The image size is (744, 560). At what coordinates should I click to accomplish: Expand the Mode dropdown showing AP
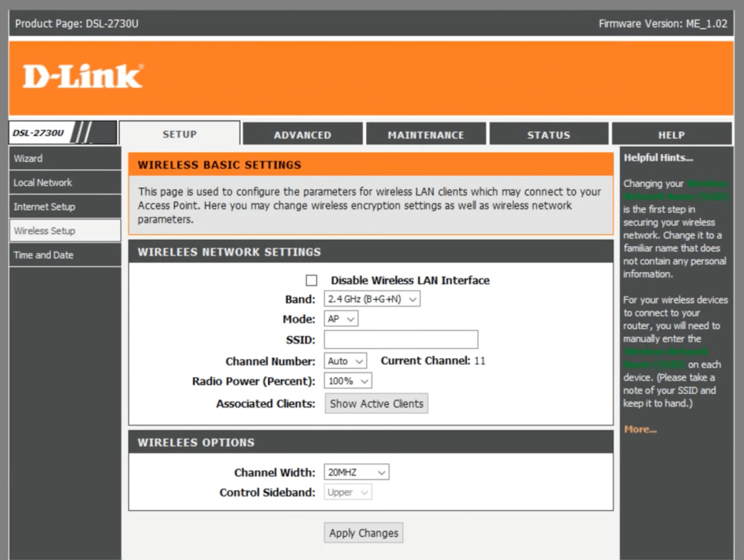341,319
